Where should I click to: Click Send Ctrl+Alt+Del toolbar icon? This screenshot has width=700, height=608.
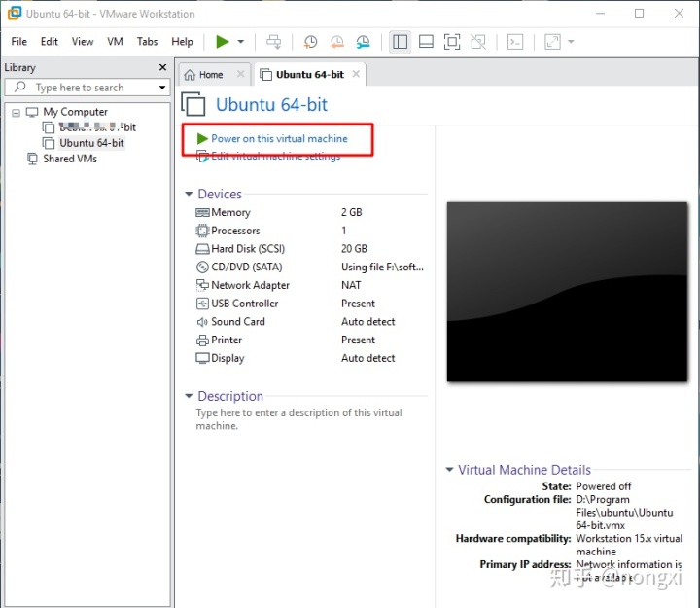pos(273,42)
